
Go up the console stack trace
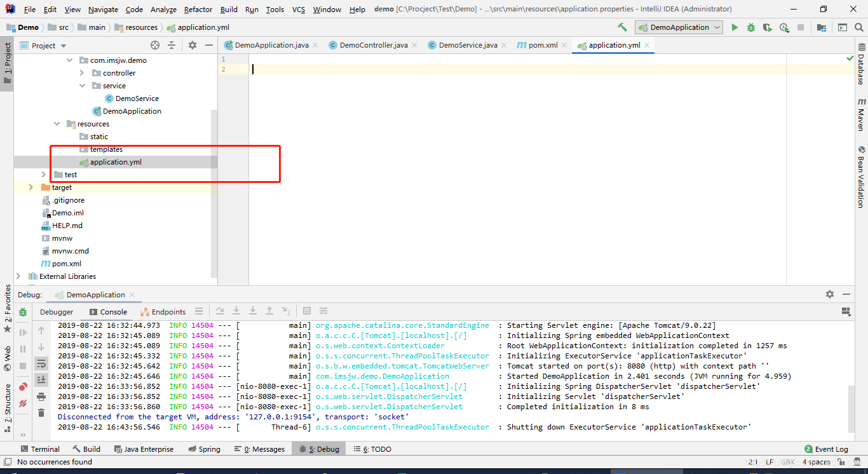(41, 330)
